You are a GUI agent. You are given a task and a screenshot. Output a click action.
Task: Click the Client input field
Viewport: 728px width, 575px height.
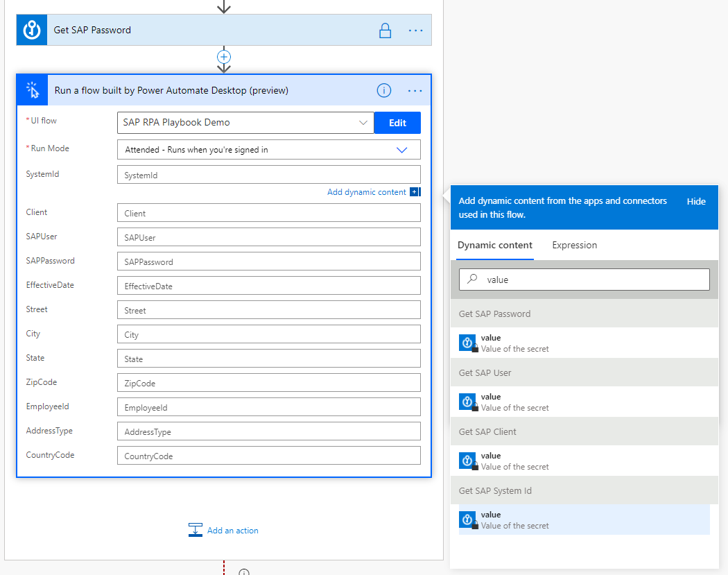point(269,213)
